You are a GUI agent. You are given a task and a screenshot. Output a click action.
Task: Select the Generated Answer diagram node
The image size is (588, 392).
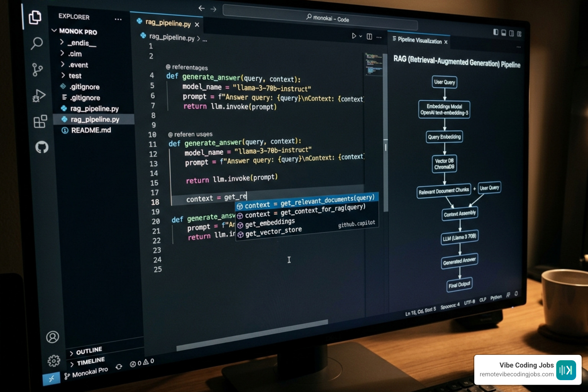coord(459,261)
